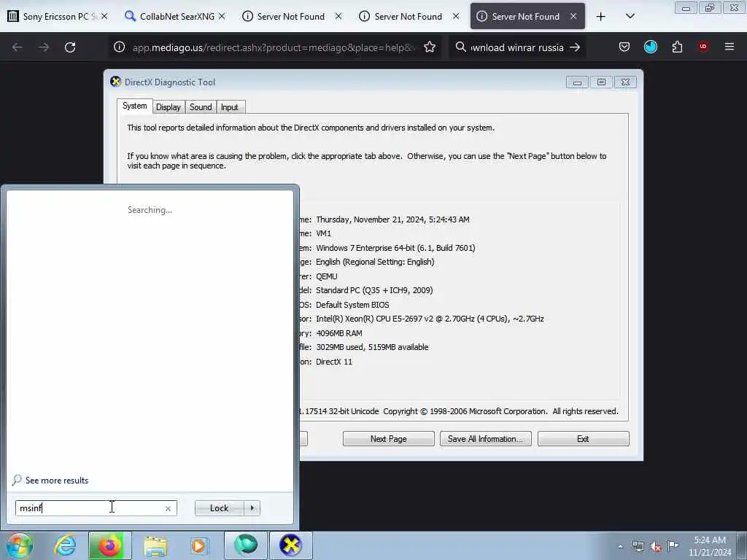Minimize the DirectX Diagnostic Tool window

click(x=577, y=82)
